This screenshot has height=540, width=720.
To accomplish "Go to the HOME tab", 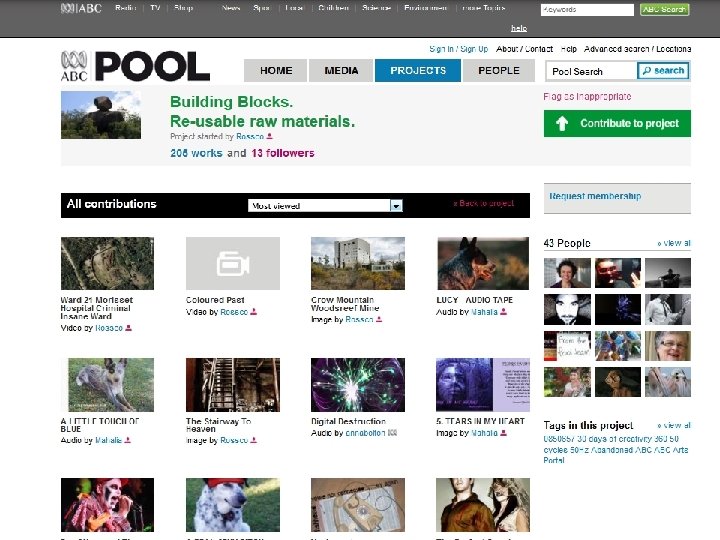I will coord(276,71).
